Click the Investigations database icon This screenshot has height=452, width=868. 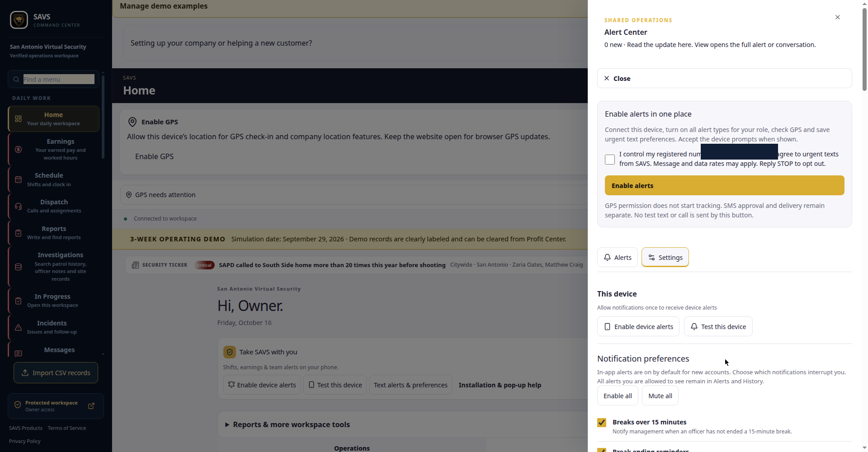pyautogui.click(x=19, y=267)
